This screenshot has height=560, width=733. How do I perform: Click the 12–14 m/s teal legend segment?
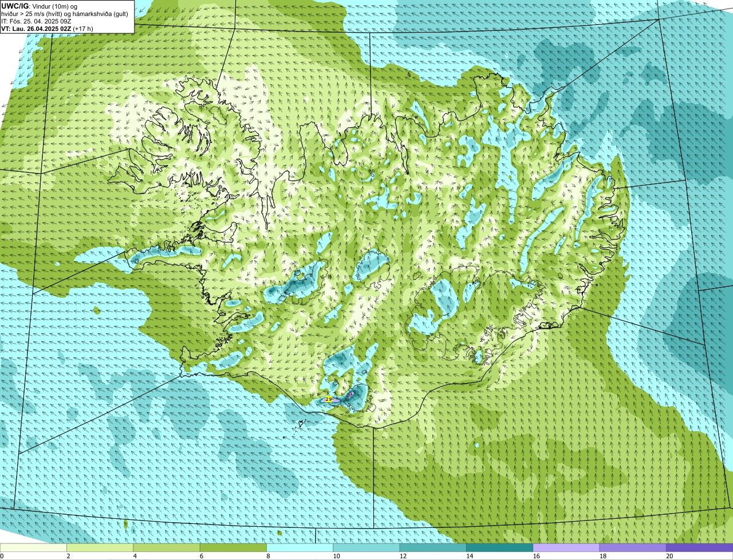433,548
